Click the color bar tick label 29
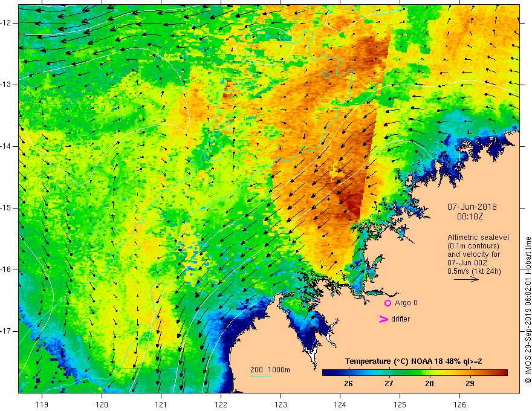 [470, 384]
